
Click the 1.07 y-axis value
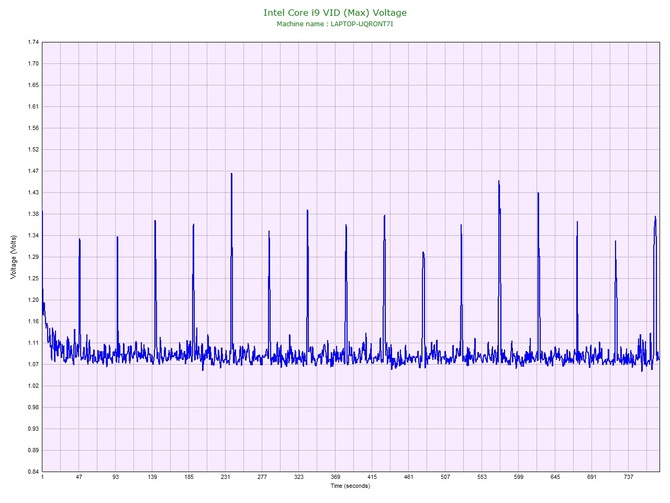coord(33,365)
